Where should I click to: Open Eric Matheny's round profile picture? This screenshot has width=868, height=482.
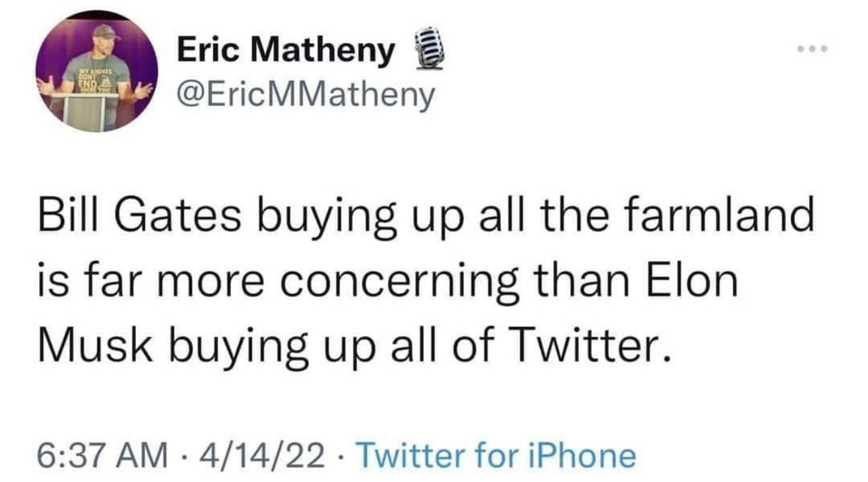pos(97,71)
